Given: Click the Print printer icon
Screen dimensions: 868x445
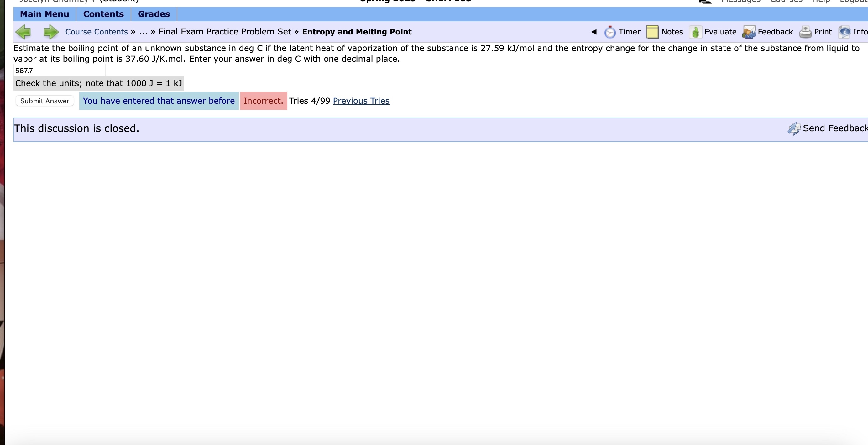Looking at the screenshot, I should click(805, 32).
